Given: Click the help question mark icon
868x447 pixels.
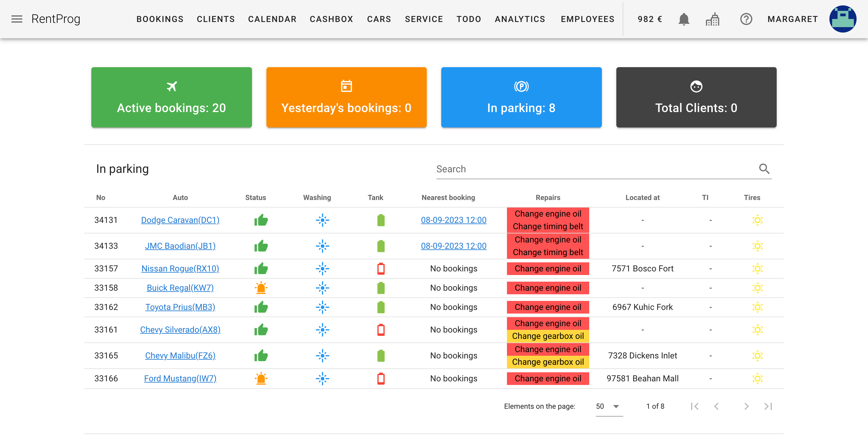Looking at the screenshot, I should coord(746,19).
